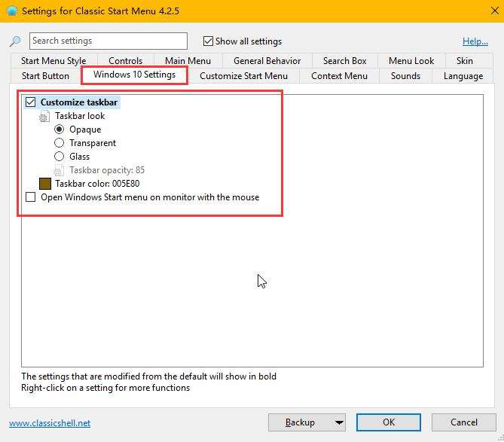Screen dimensions: 504x442
Task: Switch to the Search Box tab
Action: (344, 61)
